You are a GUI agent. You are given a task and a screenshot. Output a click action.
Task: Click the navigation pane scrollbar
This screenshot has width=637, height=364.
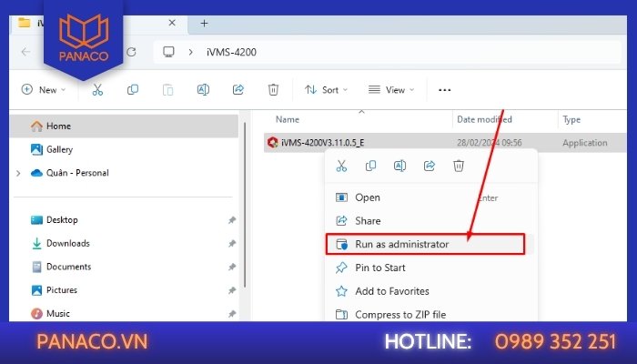click(245, 205)
